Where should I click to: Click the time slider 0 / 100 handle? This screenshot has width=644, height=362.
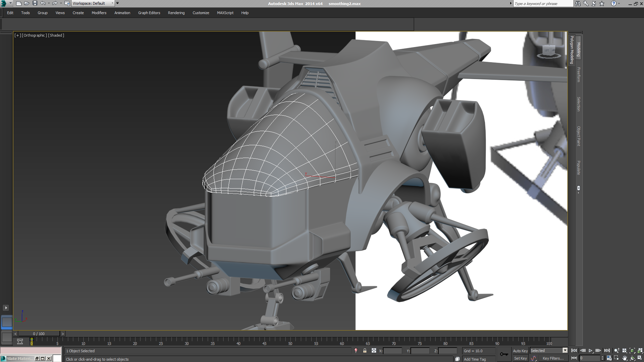point(39,334)
